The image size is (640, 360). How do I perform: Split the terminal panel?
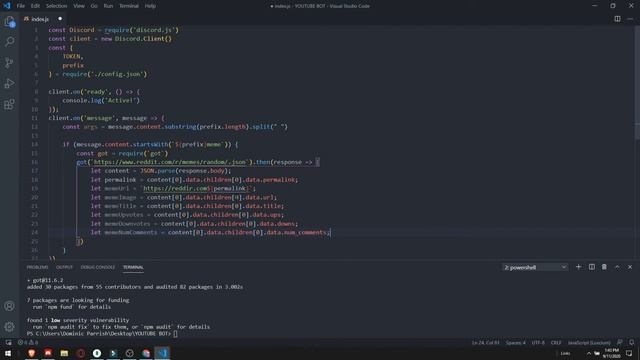point(591,267)
